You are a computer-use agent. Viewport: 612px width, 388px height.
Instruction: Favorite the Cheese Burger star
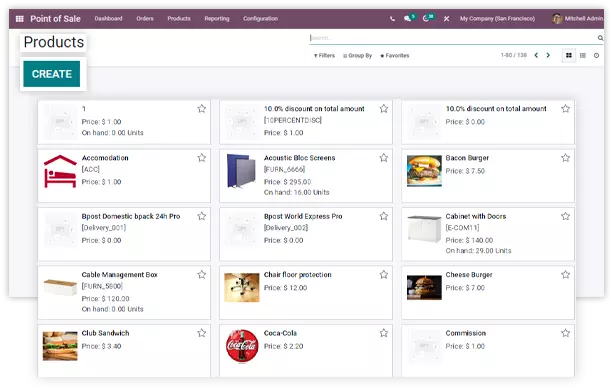coord(566,274)
